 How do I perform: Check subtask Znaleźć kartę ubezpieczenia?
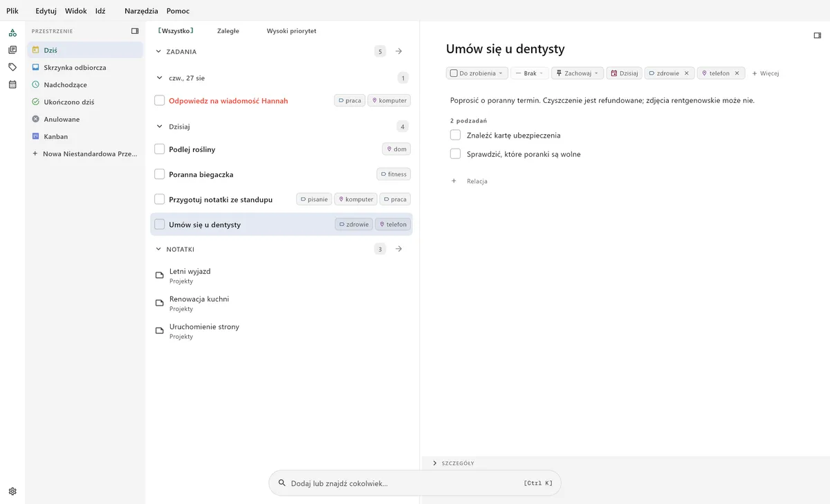point(455,135)
